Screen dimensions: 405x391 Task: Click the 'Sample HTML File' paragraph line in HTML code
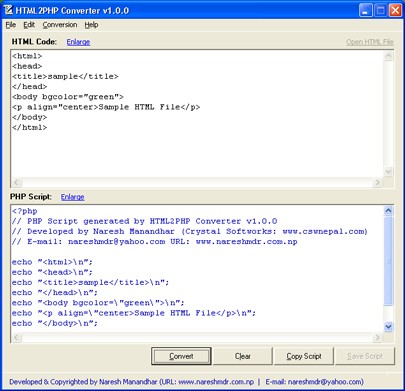coord(106,107)
